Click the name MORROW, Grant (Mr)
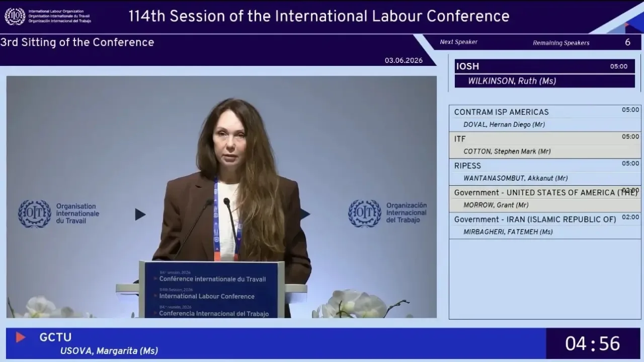644x362 pixels. tap(496, 205)
